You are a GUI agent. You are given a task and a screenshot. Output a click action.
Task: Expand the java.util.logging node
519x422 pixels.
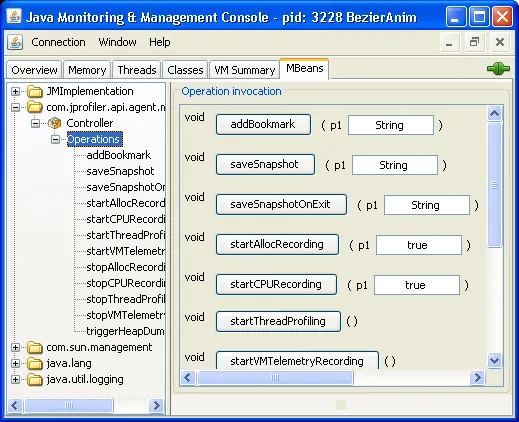click(x=15, y=379)
